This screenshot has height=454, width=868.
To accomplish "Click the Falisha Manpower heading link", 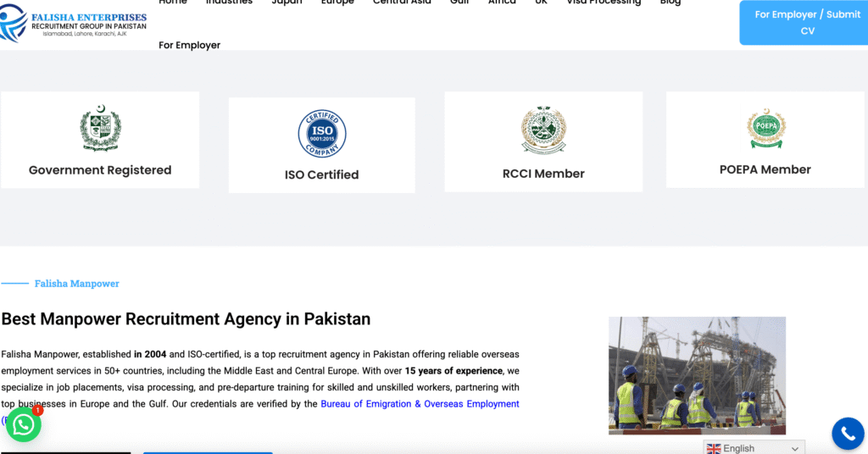I will click(77, 283).
